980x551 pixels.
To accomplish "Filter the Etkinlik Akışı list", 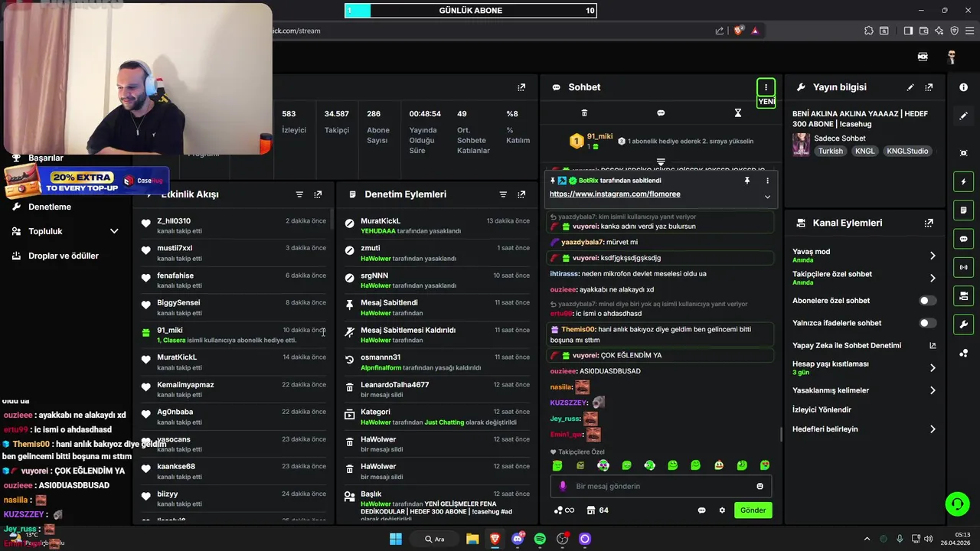I will tap(299, 194).
